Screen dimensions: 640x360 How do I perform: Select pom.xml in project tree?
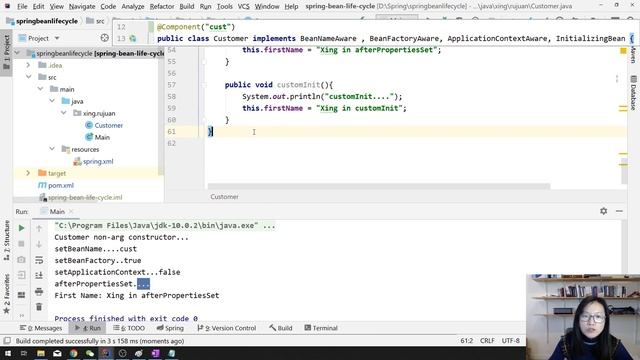pos(61,185)
